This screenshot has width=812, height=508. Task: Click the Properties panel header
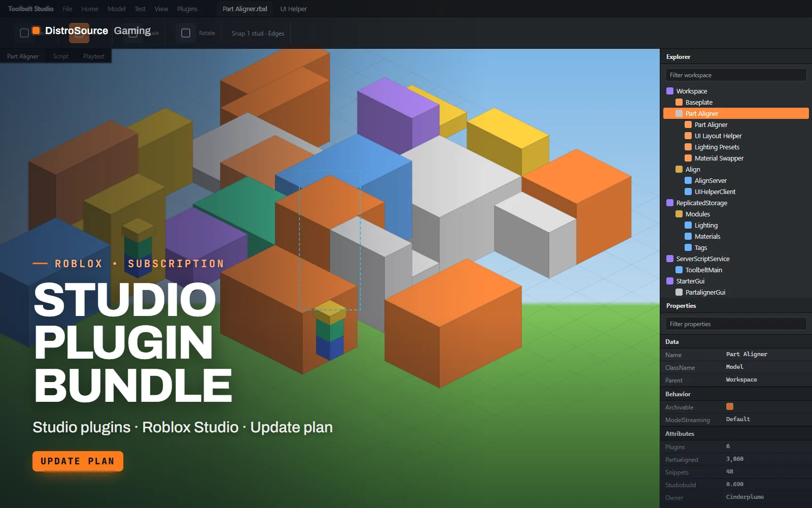(736, 306)
